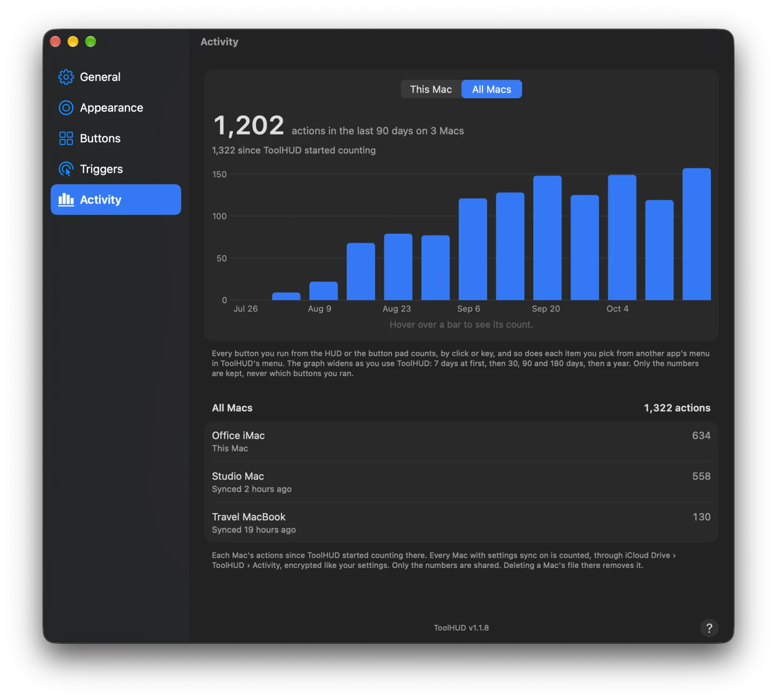Click 'ToolHUD v1.1.8' version label
The width and height of the screenshot is (777, 700).
461,628
